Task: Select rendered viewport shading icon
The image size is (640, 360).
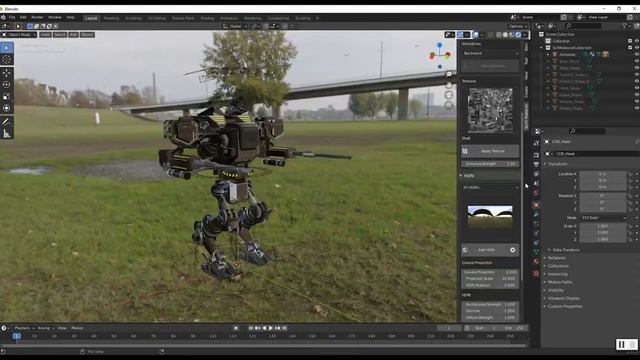Action: coord(518,35)
